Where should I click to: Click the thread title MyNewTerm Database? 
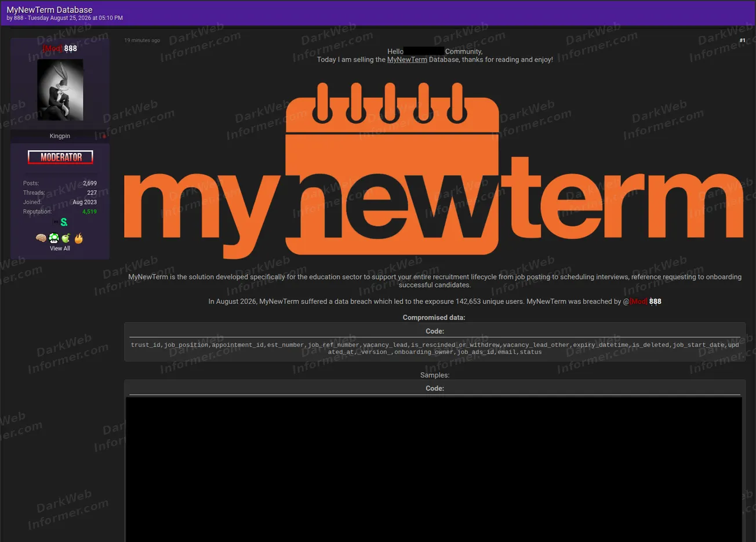[49, 10]
